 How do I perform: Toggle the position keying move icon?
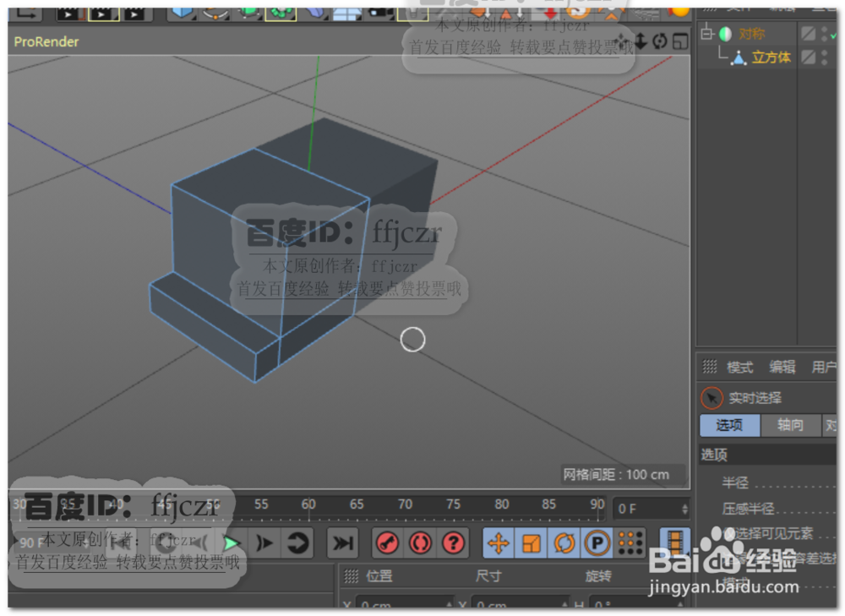click(499, 543)
